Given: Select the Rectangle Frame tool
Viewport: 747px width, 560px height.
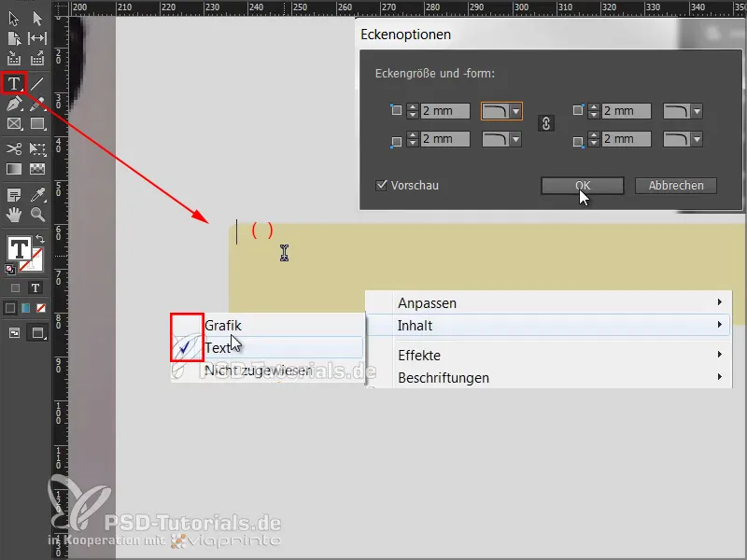Looking at the screenshot, I should 14,124.
